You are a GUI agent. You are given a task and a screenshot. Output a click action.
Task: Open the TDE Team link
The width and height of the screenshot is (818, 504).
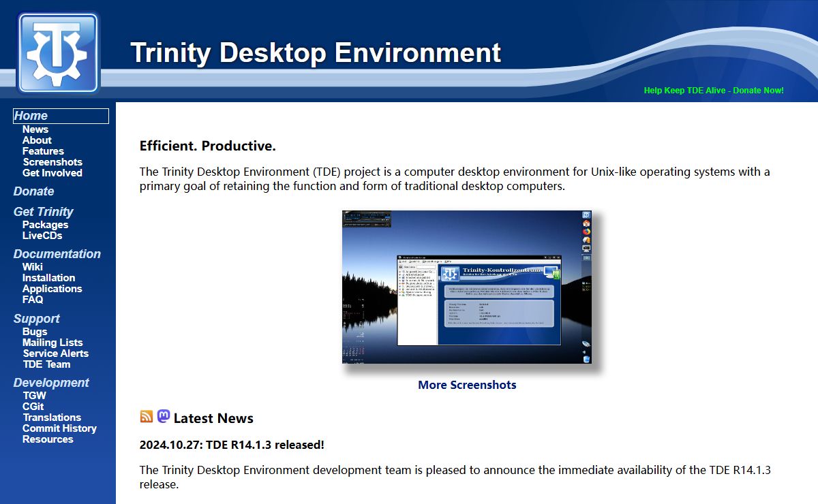(46, 364)
